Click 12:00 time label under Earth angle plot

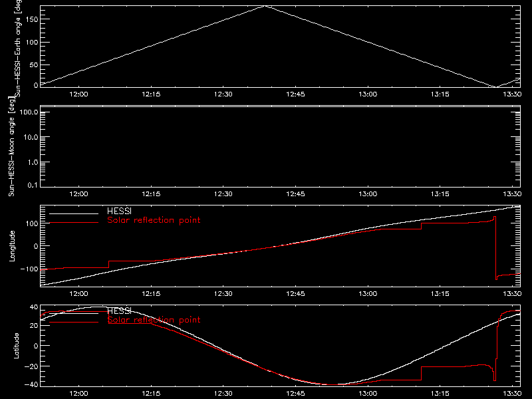[x=78, y=94]
